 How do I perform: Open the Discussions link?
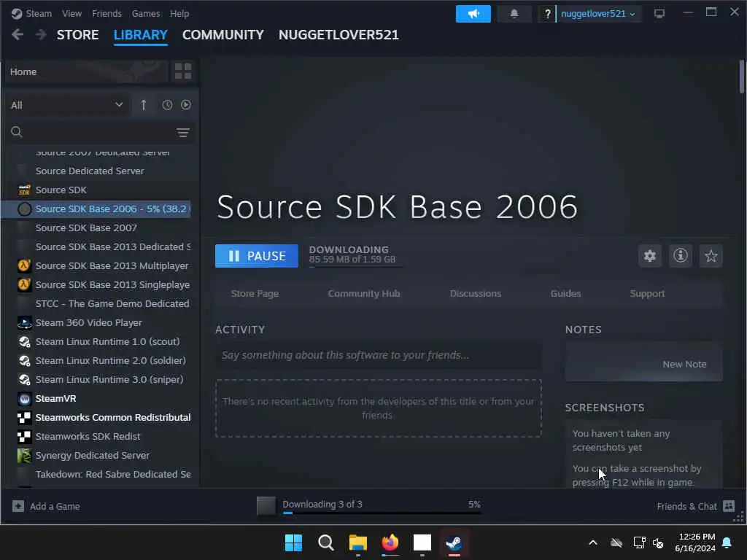[476, 293]
